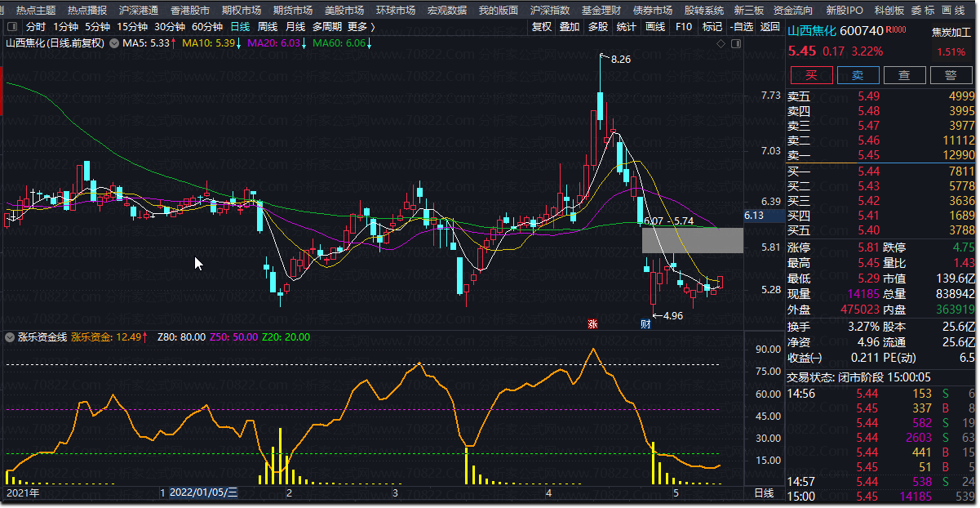Viewport: 980px width, 508px height.
Task: Open 香港股市 menu
Action: [190, 11]
